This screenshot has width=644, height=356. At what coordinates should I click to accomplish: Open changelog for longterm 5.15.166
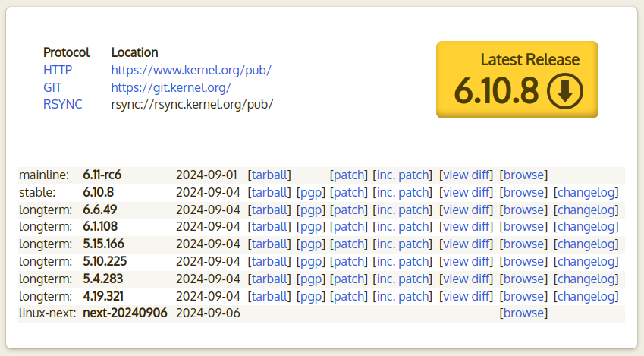click(586, 244)
